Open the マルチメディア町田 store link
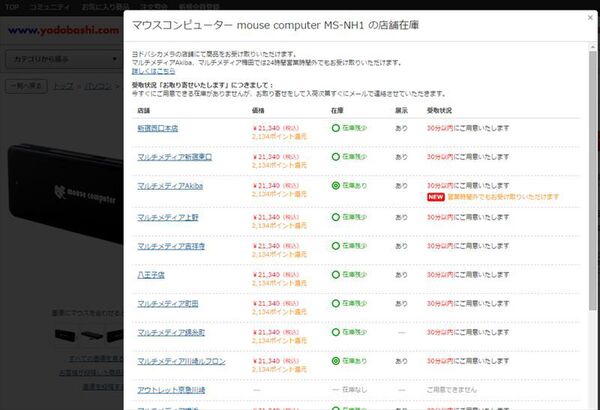The width and height of the screenshot is (600, 410). (168, 304)
